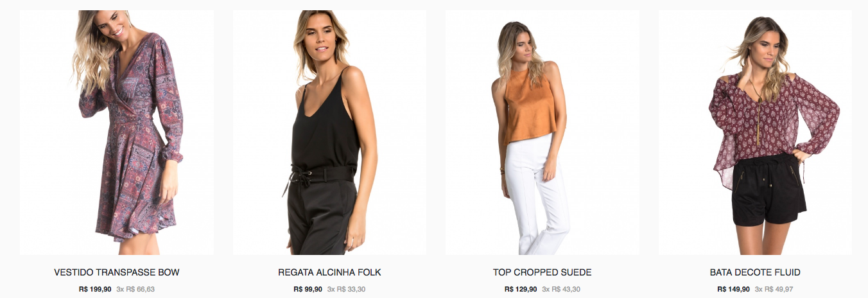Click the 3x R$ 49,97 installment text

point(774,289)
